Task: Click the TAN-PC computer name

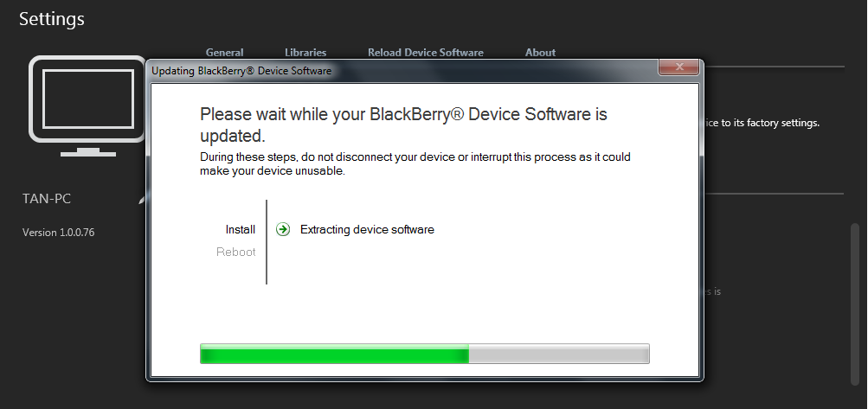Action: click(x=47, y=199)
